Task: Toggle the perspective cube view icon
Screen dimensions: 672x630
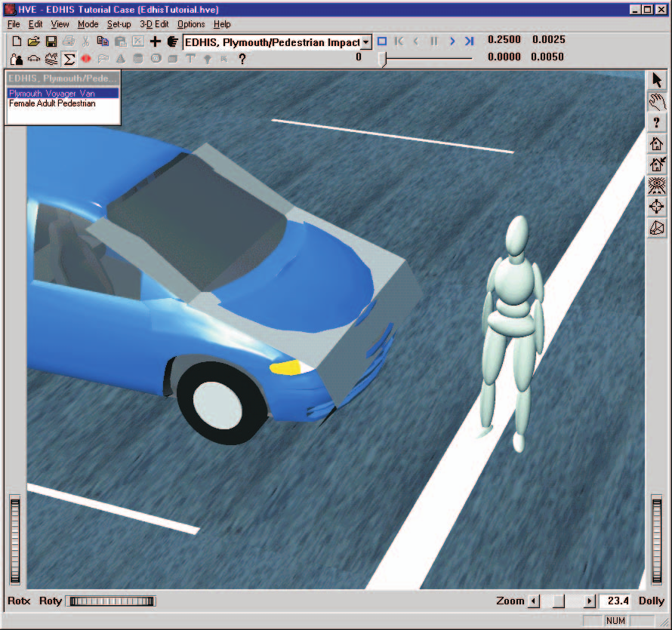Action: coord(657,228)
